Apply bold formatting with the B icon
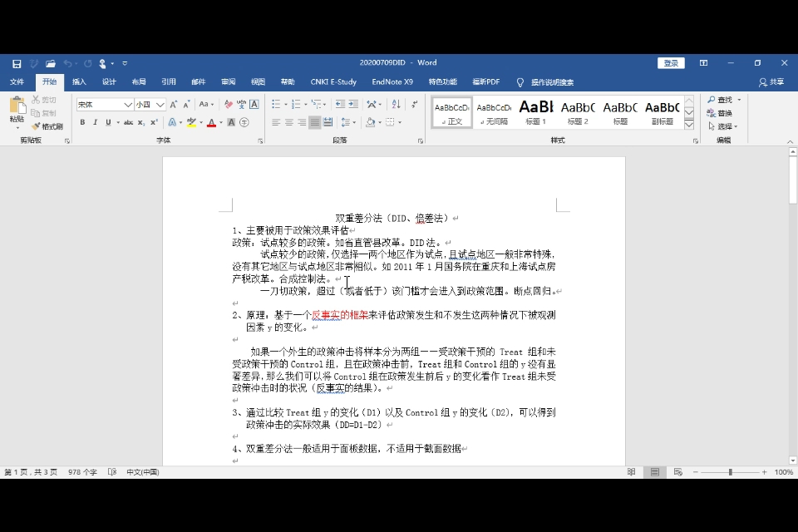The image size is (798, 532). pos(83,122)
